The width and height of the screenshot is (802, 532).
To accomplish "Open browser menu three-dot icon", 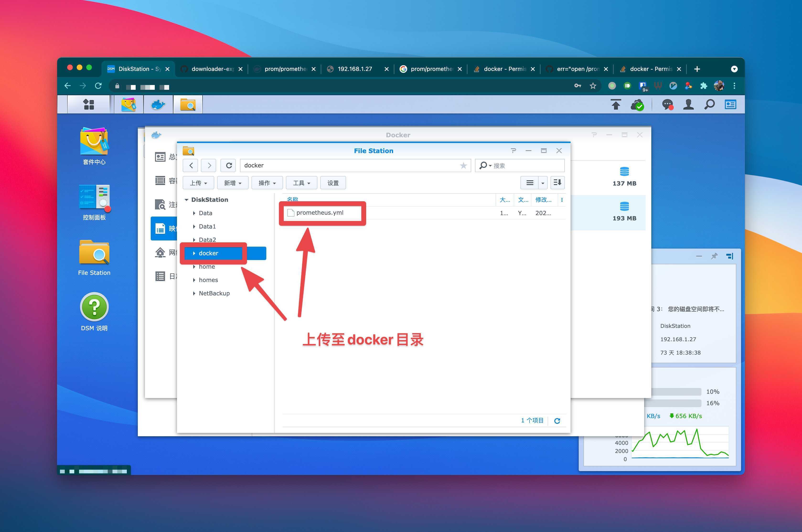I will click(x=734, y=86).
